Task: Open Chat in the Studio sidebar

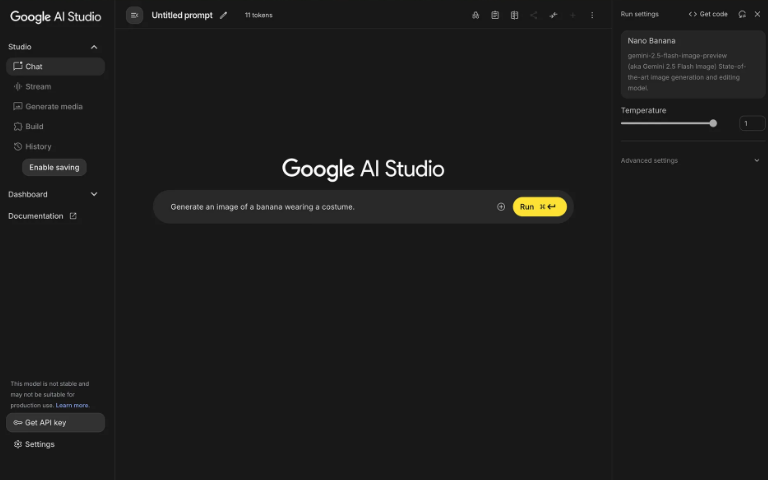Action: (55, 67)
